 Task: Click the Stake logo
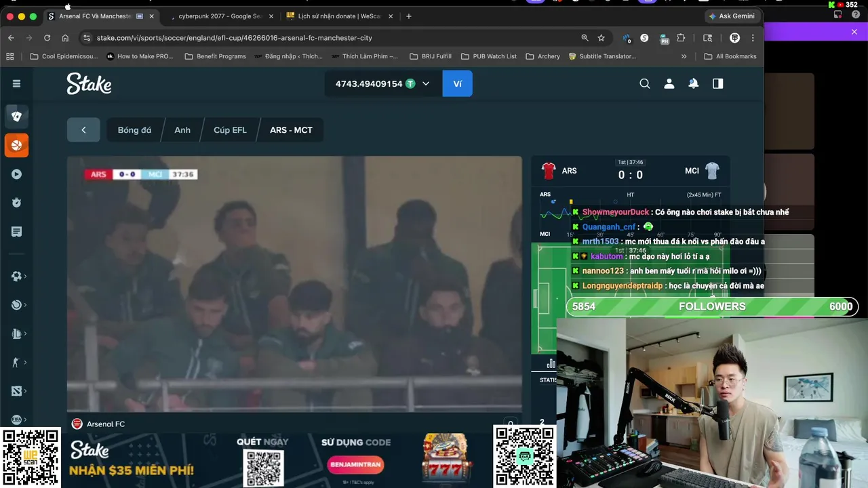(89, 83)
